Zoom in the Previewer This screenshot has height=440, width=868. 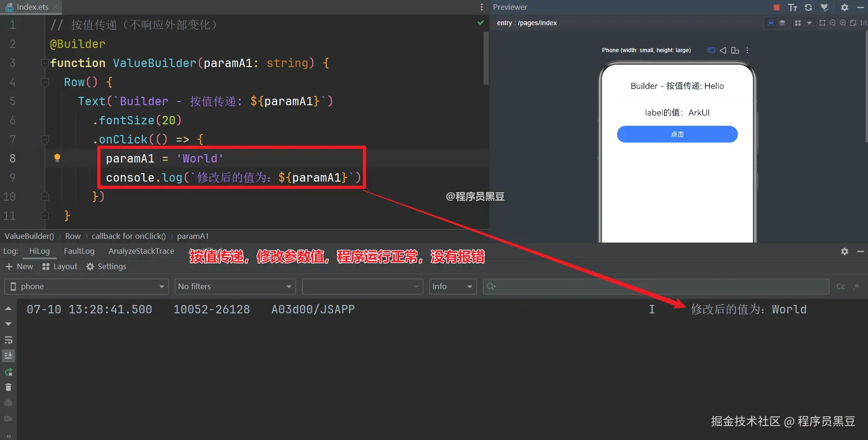click(x=843, y=23)
